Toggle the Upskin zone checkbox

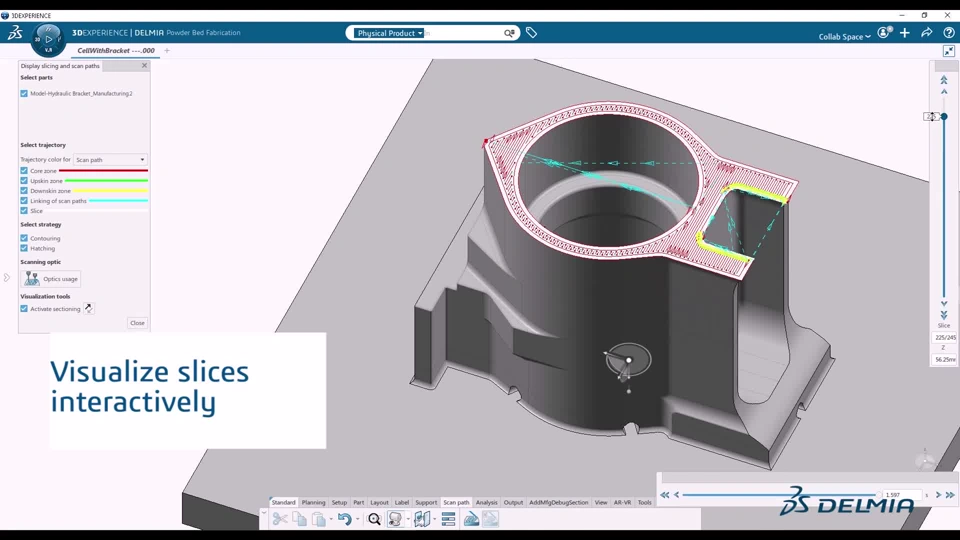(x=24, y=181)
